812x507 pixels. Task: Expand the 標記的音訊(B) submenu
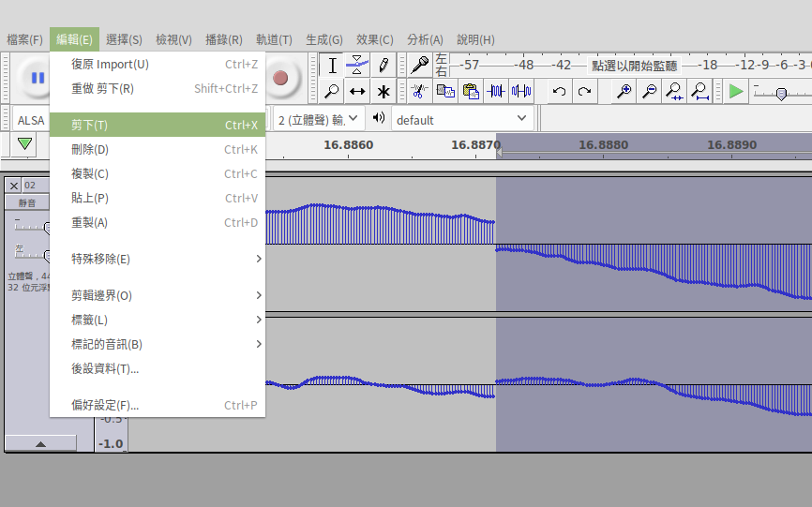click(158, 344)
